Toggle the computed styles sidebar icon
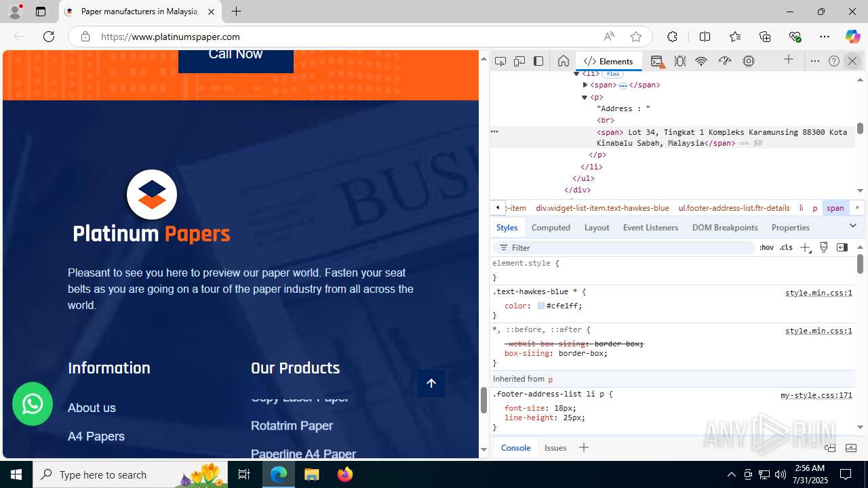The image size is (868, 488). click(x=842, y=247)
